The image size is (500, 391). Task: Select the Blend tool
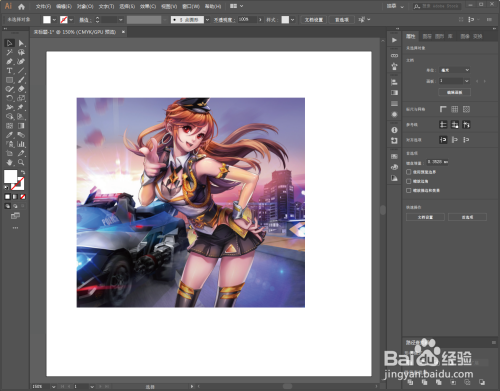(21, 135)
